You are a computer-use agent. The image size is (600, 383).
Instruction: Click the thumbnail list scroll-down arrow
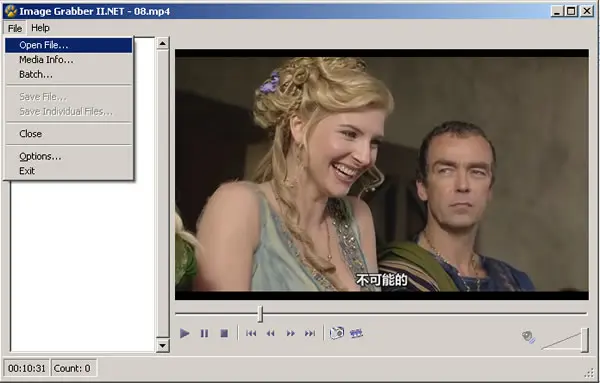tap(163, 346)
